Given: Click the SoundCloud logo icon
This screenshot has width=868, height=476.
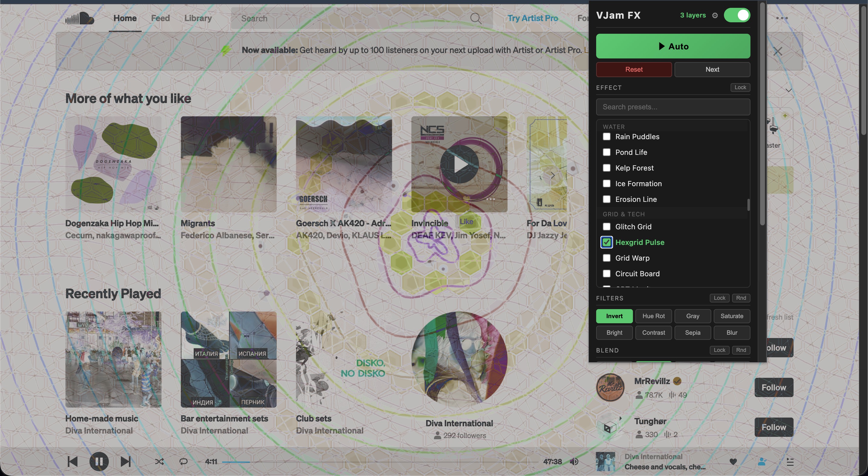Looking at the screenshot, I should (80, 18).
